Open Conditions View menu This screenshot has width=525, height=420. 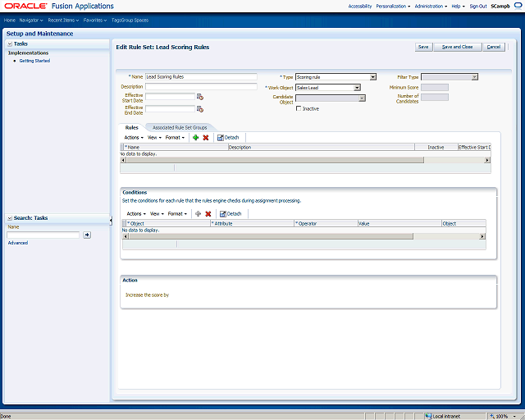coord(157,213)
